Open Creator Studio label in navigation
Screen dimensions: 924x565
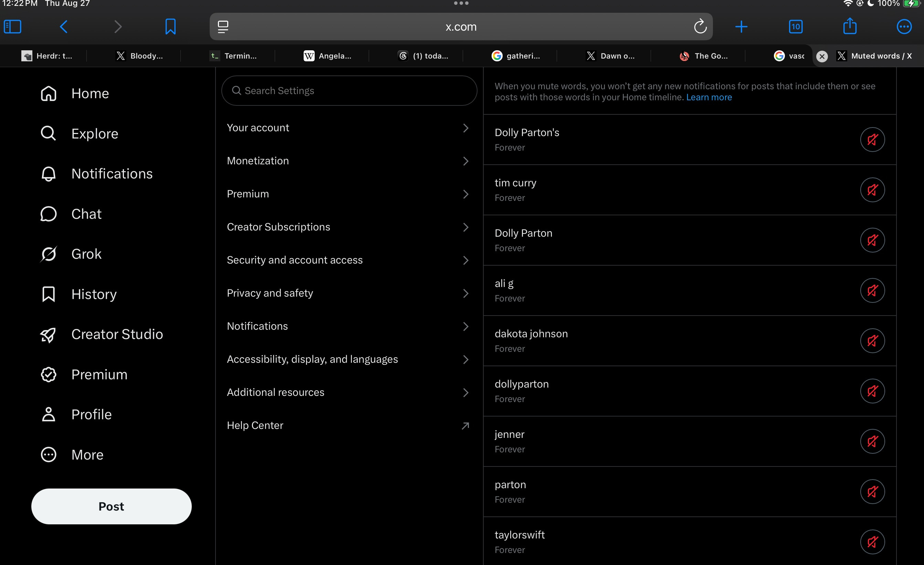[x=117, y=334]
